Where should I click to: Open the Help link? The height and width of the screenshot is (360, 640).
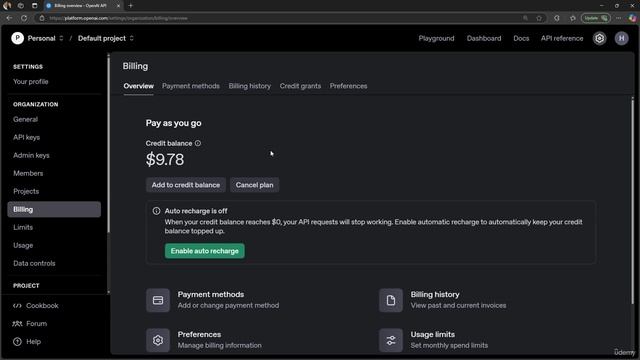[33, 342]
